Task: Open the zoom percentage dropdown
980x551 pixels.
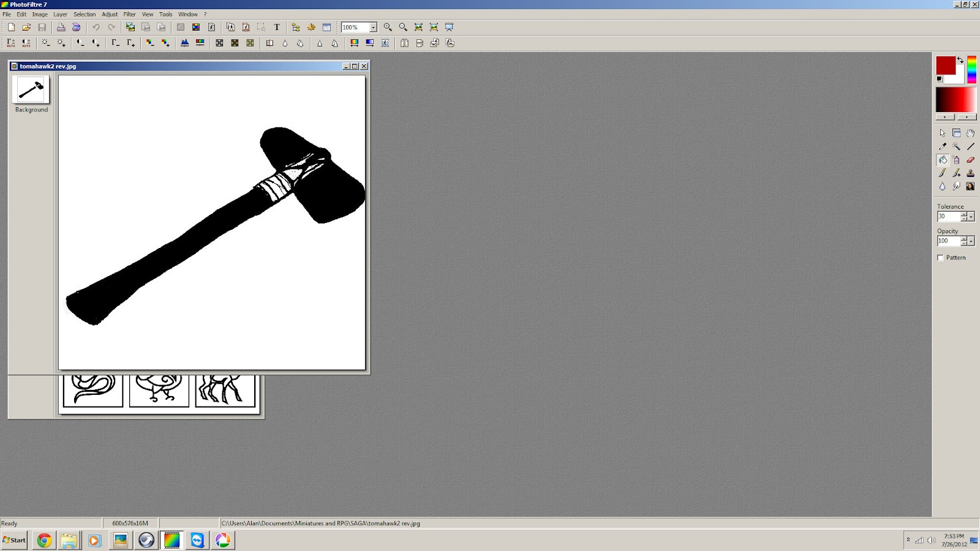Action: 373,28
